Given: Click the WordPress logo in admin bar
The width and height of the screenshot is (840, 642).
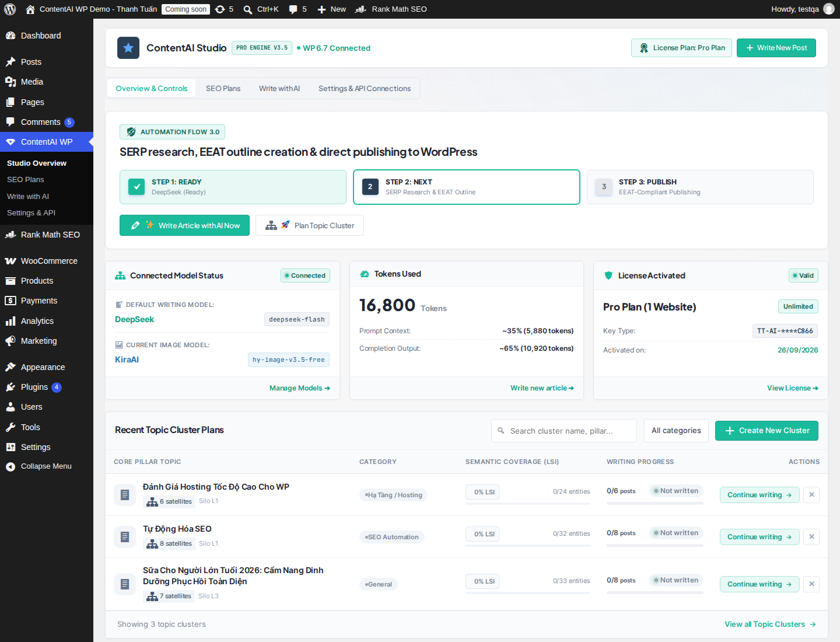Looking at the screenshot, I should [9, 9].
